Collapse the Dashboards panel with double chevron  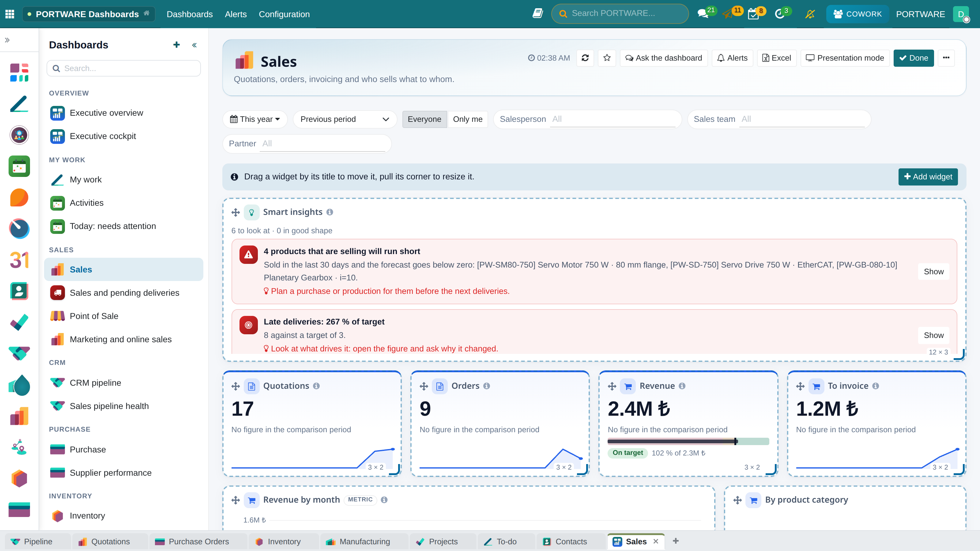click(194, 45)
